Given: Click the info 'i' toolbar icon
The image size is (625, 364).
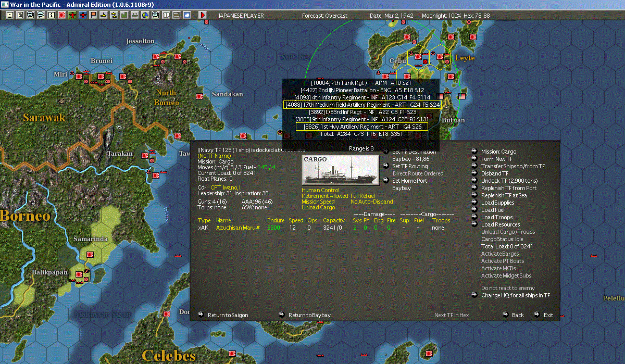Looking at the screenshot, I should tap(51, 15).
